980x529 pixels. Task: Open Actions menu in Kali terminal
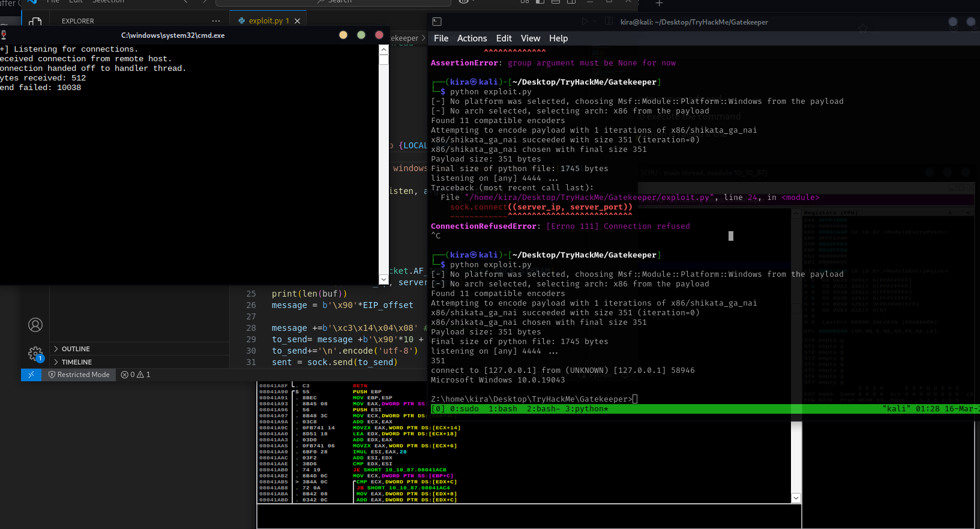[x=472, y=38]
